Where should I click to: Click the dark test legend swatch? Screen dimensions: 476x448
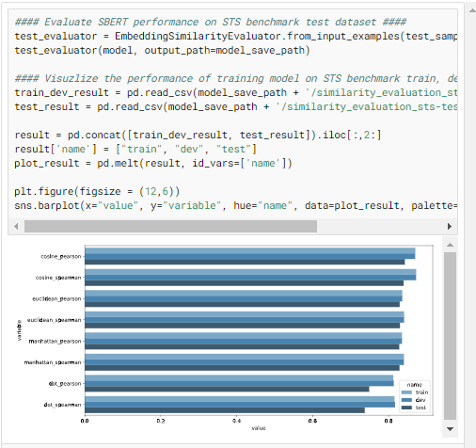point(406,408)
